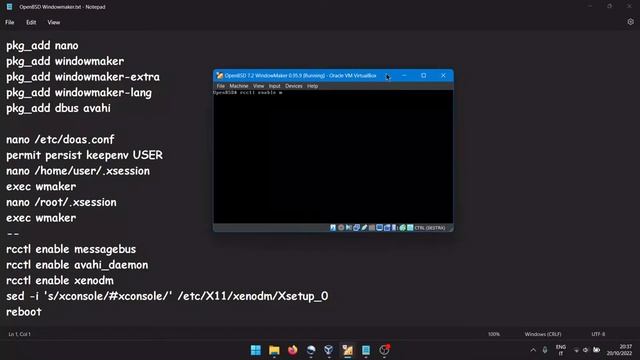This screenshot has width=640, height=360.
Task: Click the line 'nano /root/.xsession'
Action: click(x=61, y=202)
